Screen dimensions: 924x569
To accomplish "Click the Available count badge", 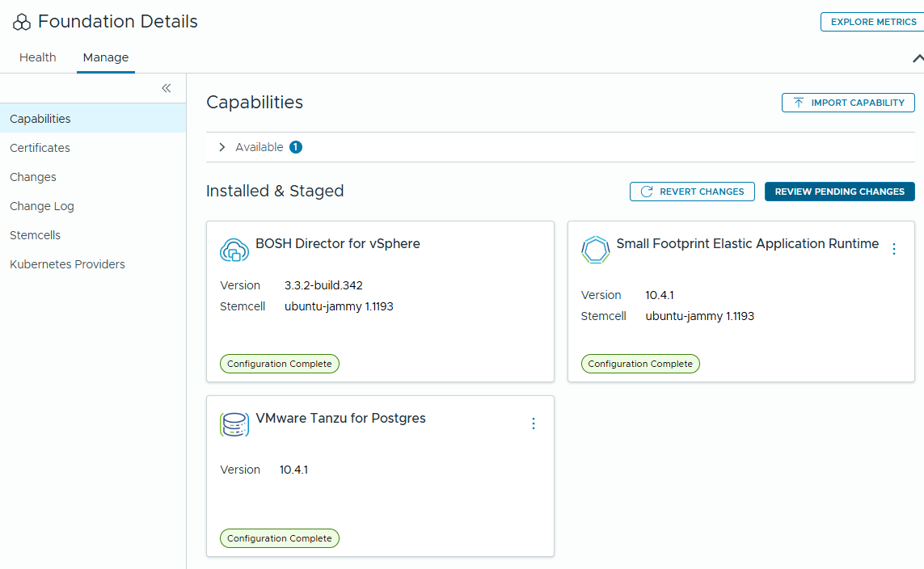I will [296, 147].
